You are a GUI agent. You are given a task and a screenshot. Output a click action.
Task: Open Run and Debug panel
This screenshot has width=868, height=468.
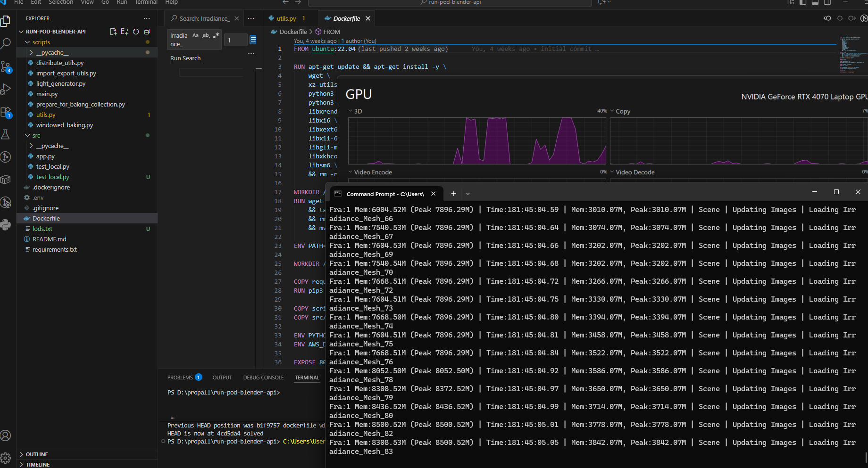pos(6,89)
